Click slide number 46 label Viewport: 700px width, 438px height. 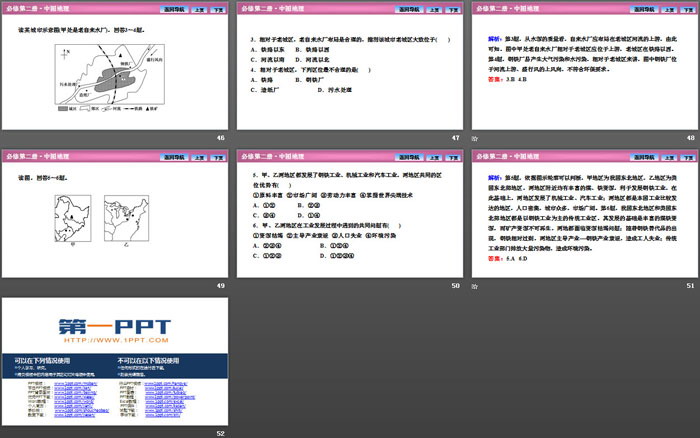221,138
